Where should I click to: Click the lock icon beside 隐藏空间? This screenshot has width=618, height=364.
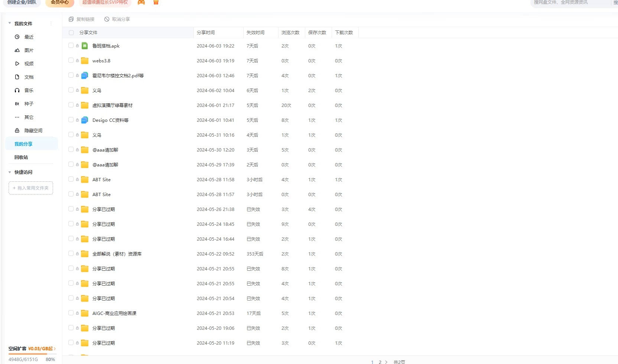pos(17,130)
